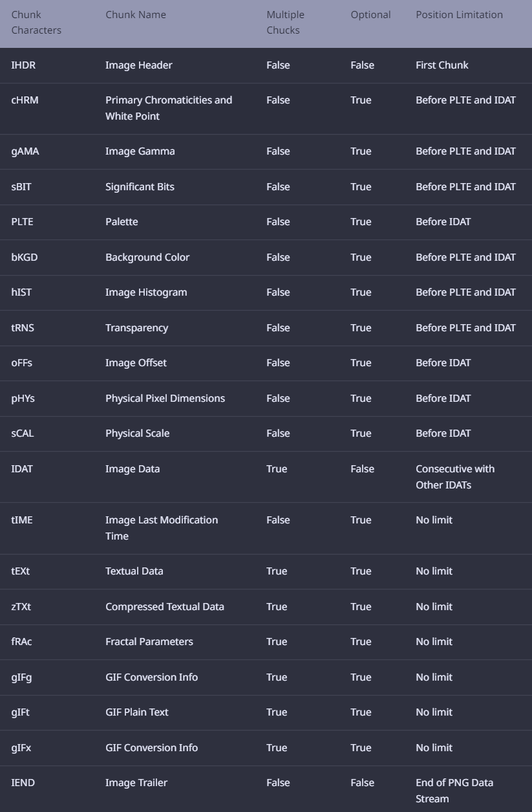Click the "Primary Chromaticities and White Point" text
532x812 pixels.
coord(169,108)
